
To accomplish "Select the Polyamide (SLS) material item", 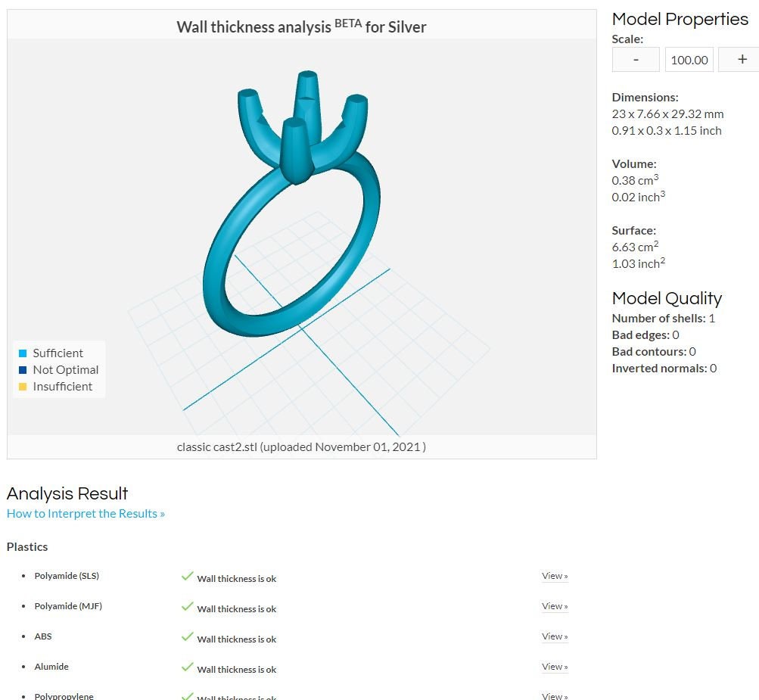I will (67, 576).
